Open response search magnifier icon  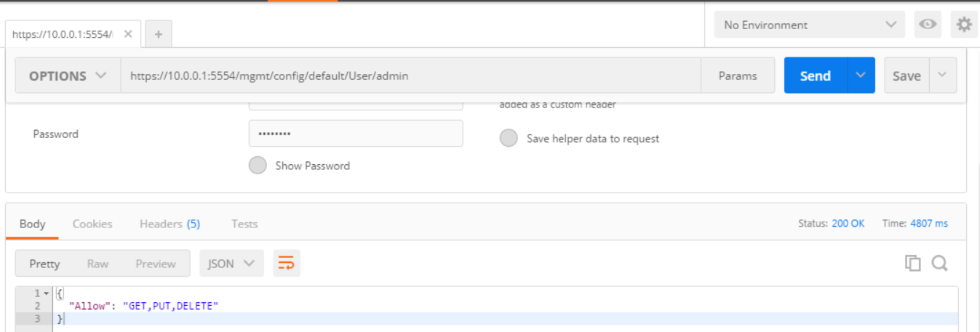coord(939,263)
